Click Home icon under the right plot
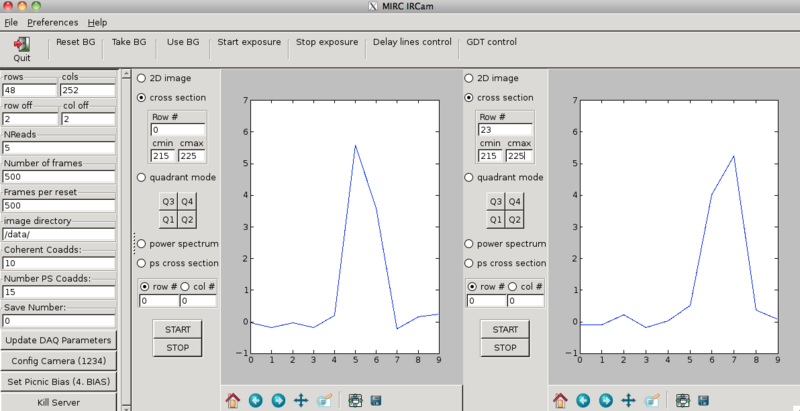This screenshot has width=800, height=411. pyautogui.click(x=560, y=400)
